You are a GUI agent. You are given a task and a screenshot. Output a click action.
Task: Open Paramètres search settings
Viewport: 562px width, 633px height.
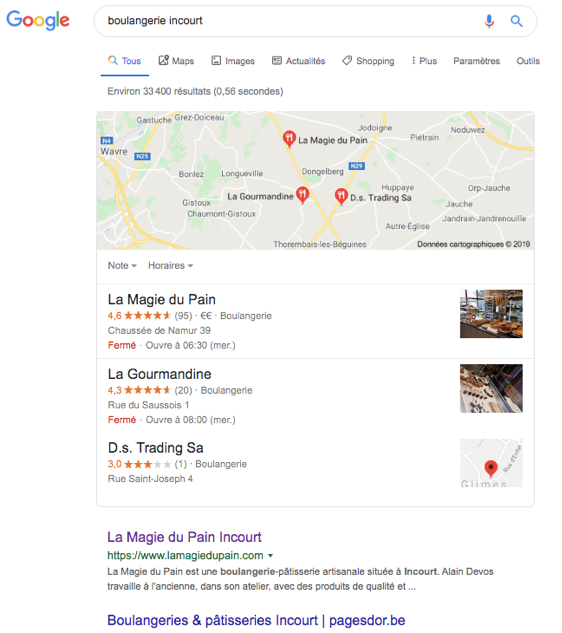476,61
